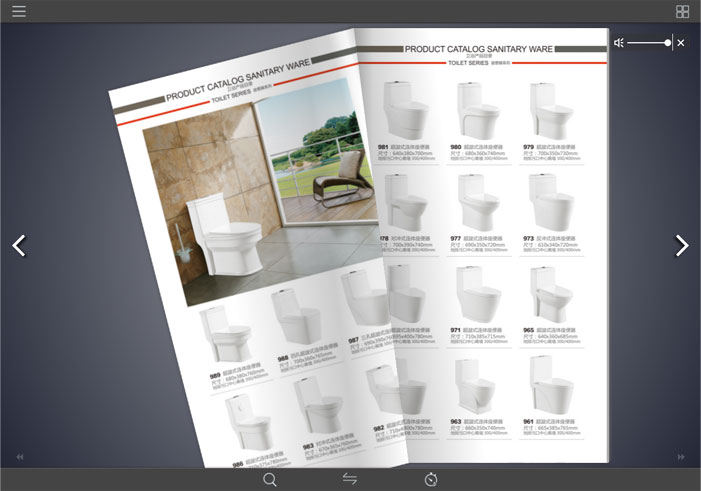The image size is (701, 491).
Task: Click the toilet model 961 product
Action: click(x=550, y=385)
